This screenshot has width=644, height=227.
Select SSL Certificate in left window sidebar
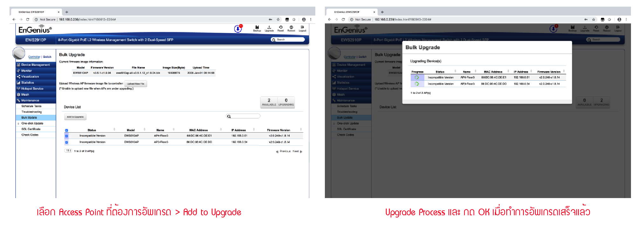[36, 129]
